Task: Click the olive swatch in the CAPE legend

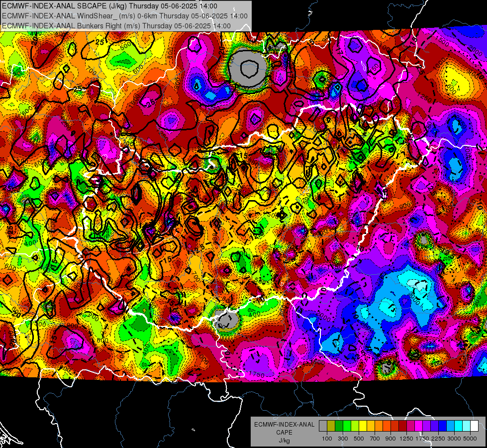Action: click(331, 426)
